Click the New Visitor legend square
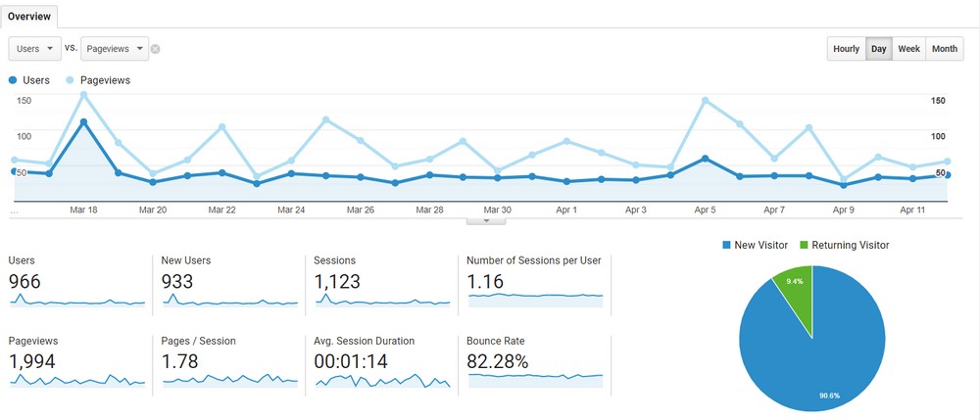Image resolution: width=980 pixels, height=420 pixels. (725, 246)
